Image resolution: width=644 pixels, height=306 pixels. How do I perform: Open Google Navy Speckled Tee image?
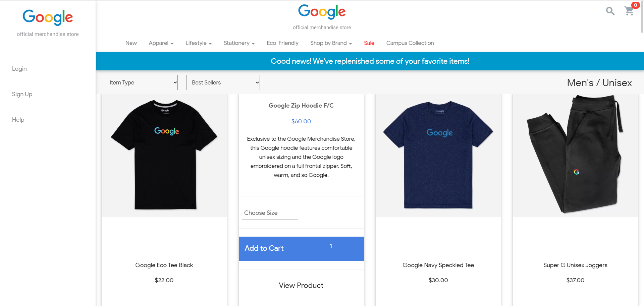(438, 155)
